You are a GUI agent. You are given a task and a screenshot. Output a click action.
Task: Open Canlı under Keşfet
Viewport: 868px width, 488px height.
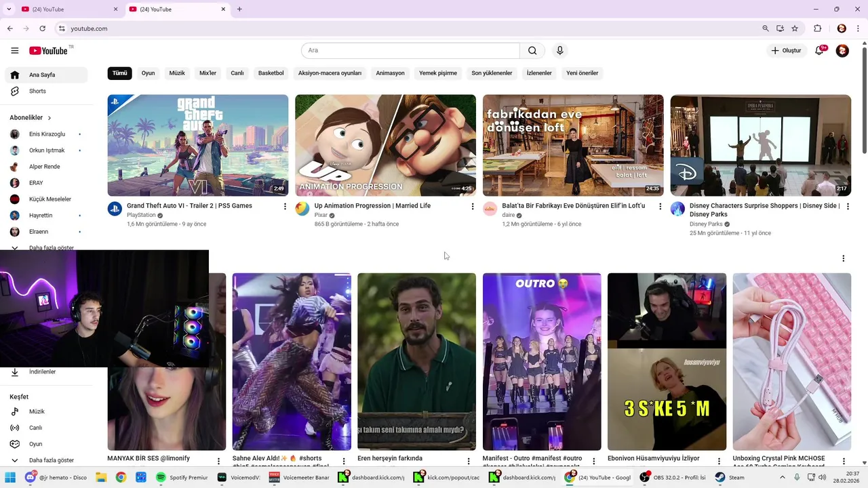click(x=46, y=428)
